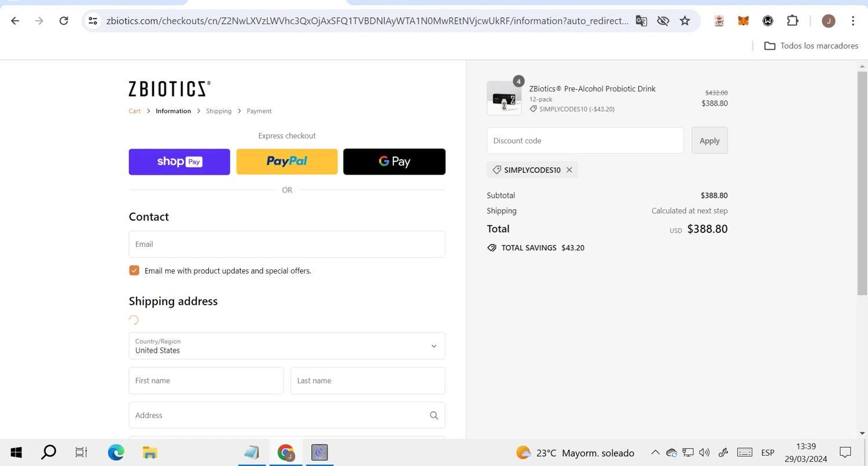Click the translate page icon
868x466 pixels.
point(641,21)
